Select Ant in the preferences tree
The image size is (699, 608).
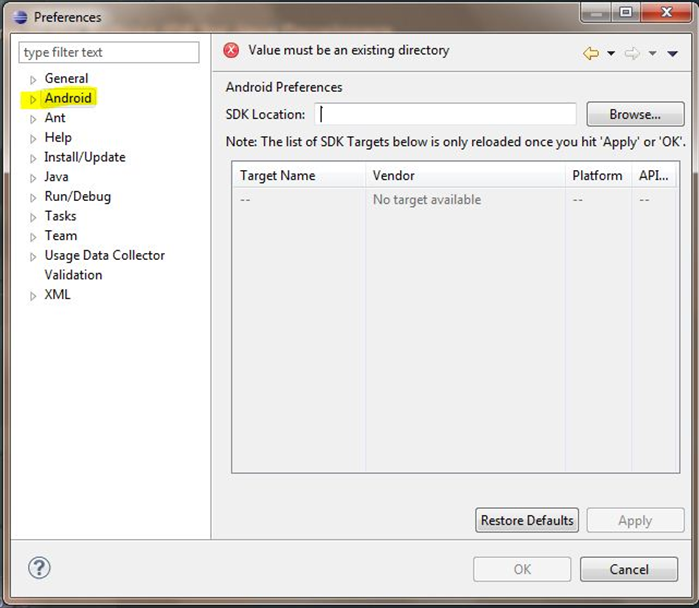pyautogui.click(x=55, y=118)
